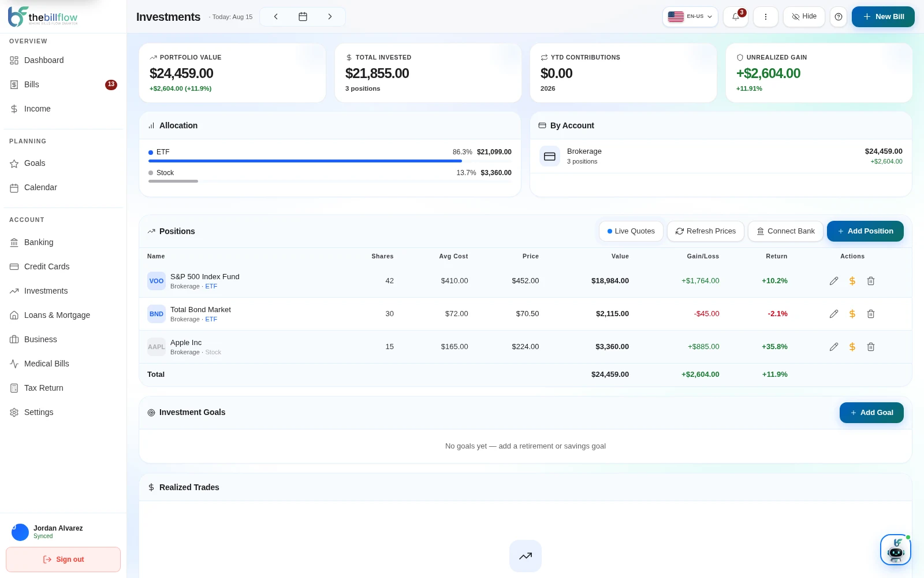
Task: Click the BND ticker badge
Action: pos(157,314)
